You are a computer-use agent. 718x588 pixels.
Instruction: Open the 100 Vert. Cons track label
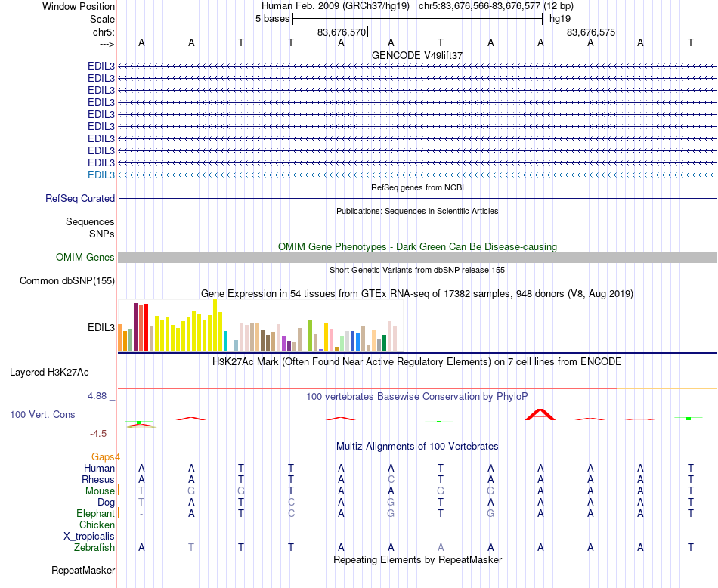tap(42, 414)
